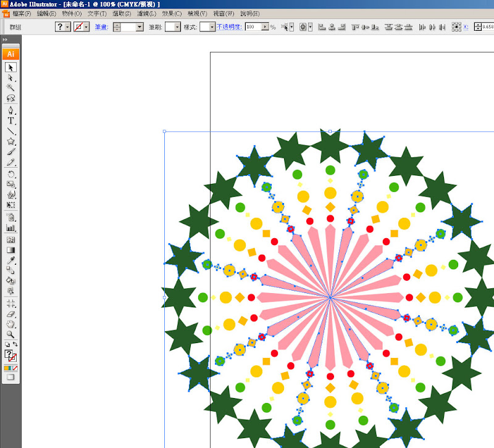Select the Rotate tool
Image resolution: width=494 pixels, height=448 pixels.
click(x=10, y=174)
